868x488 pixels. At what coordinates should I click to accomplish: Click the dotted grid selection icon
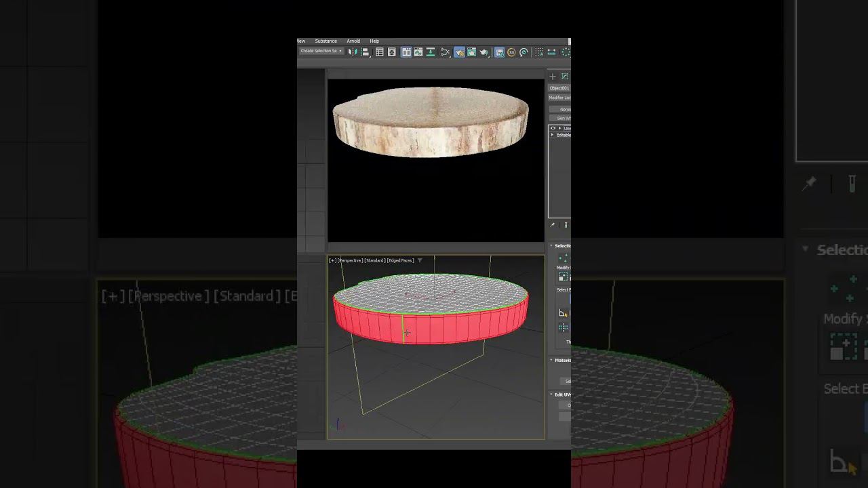pos(564,328)
